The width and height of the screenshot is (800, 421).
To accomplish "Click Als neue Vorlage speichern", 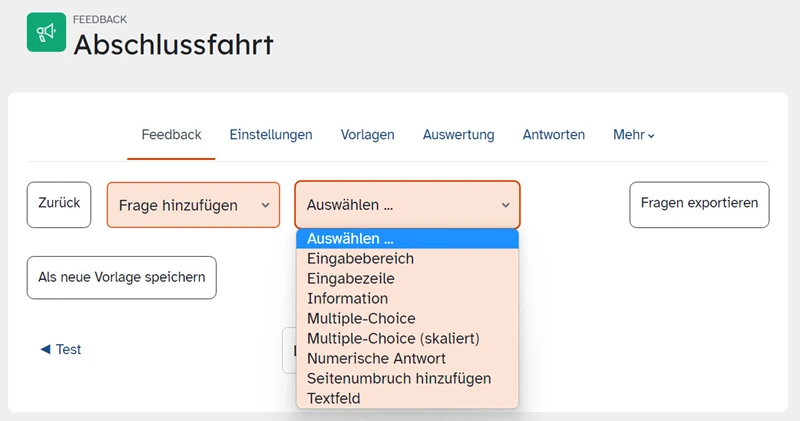I will pos(121,278).
